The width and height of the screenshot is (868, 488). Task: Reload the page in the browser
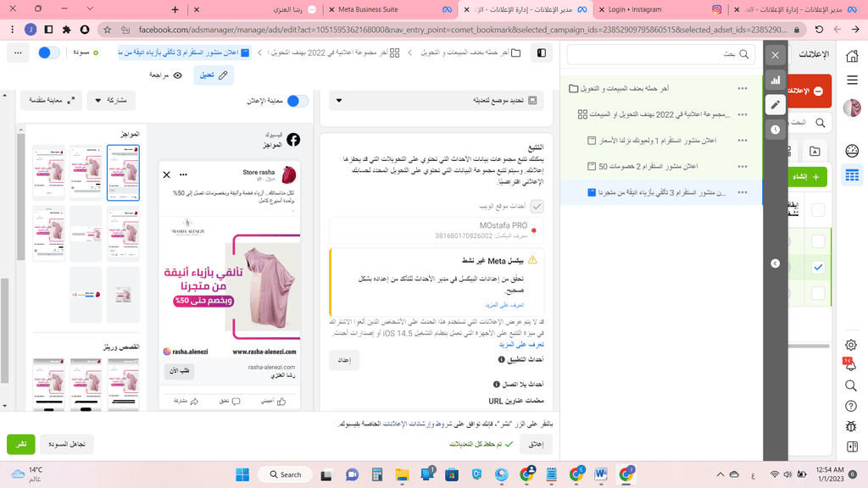tap(820, 30)
